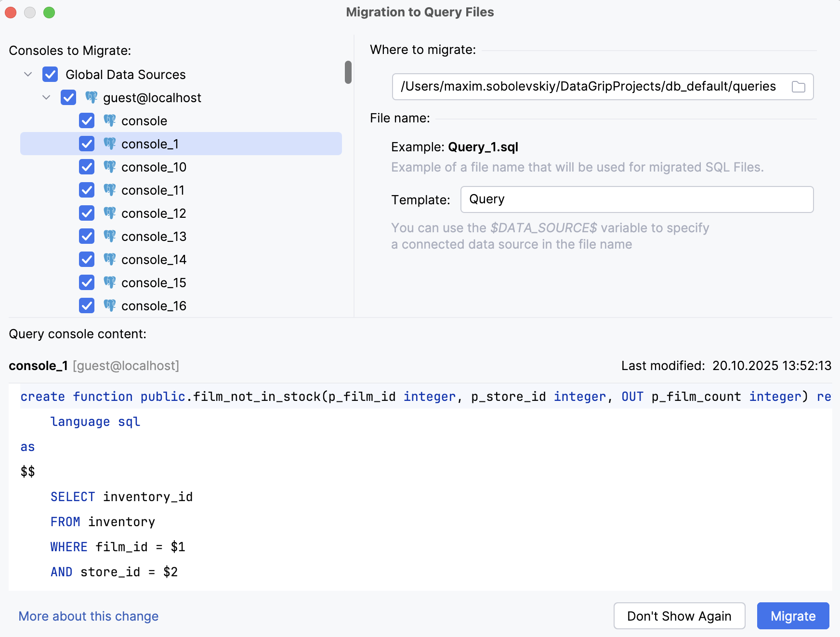Deselect the console_15 checkbox
The image size is (840, 637).
pos(87,283)
